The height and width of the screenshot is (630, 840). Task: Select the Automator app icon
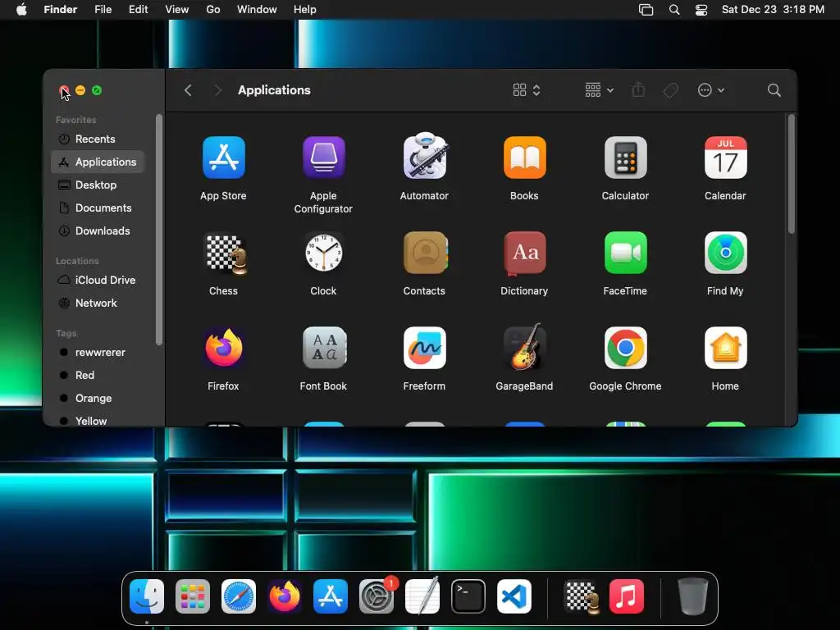pos(424,156)
